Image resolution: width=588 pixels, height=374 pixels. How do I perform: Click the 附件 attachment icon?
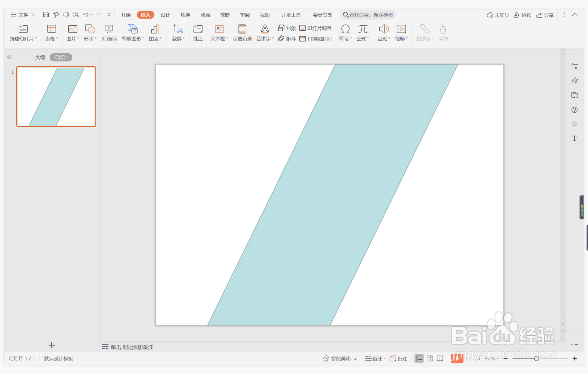[281, 39]
